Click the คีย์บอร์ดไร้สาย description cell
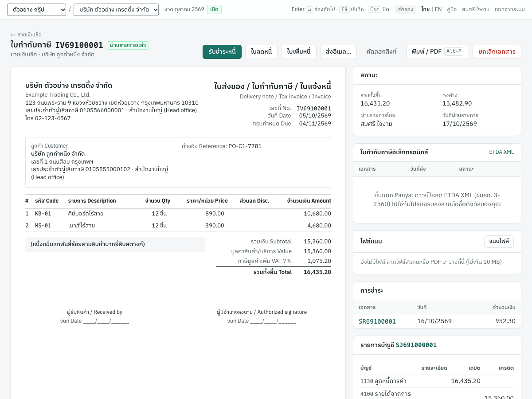This screenshot has height=399, width=532. click(x=86, y=214)
